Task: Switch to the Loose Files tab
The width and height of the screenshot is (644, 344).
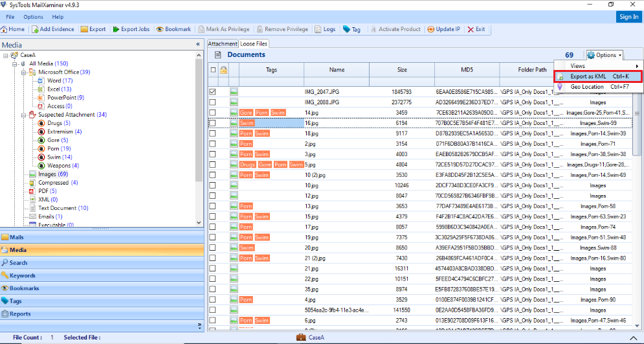Action: [254, 43]
